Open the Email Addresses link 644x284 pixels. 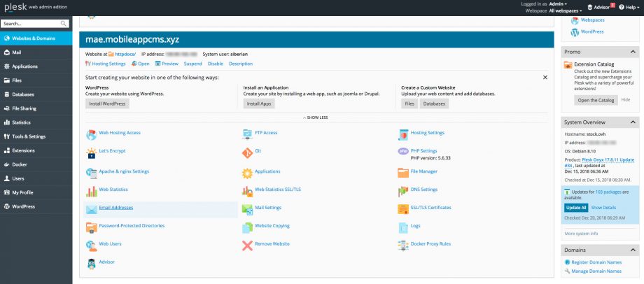click(x=116, y=208)
